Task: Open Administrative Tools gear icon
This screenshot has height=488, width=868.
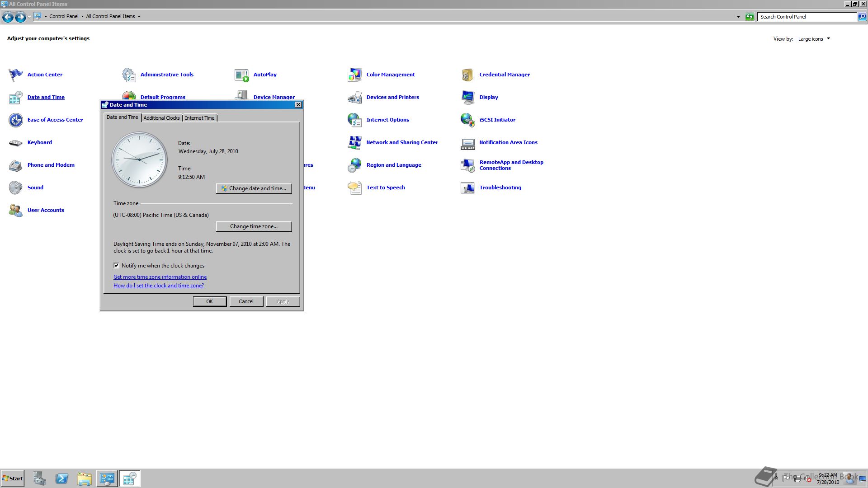Action: tap(129, 75)
